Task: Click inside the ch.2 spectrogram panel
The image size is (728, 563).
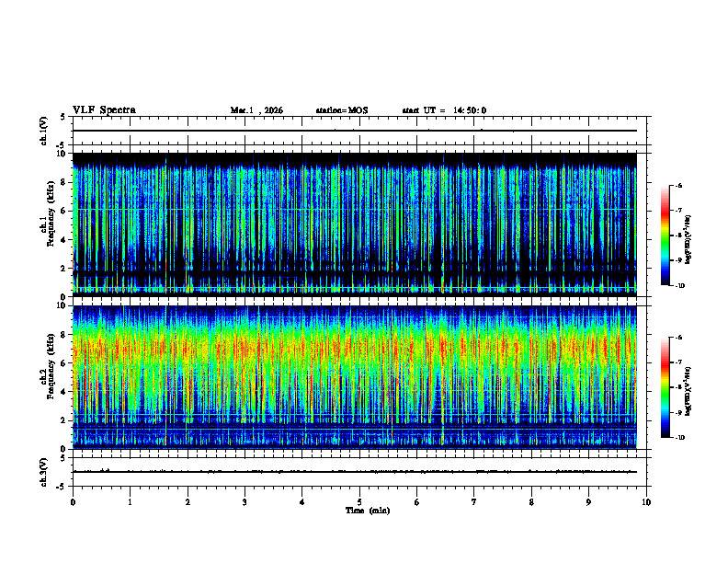Action: [355, 377]
